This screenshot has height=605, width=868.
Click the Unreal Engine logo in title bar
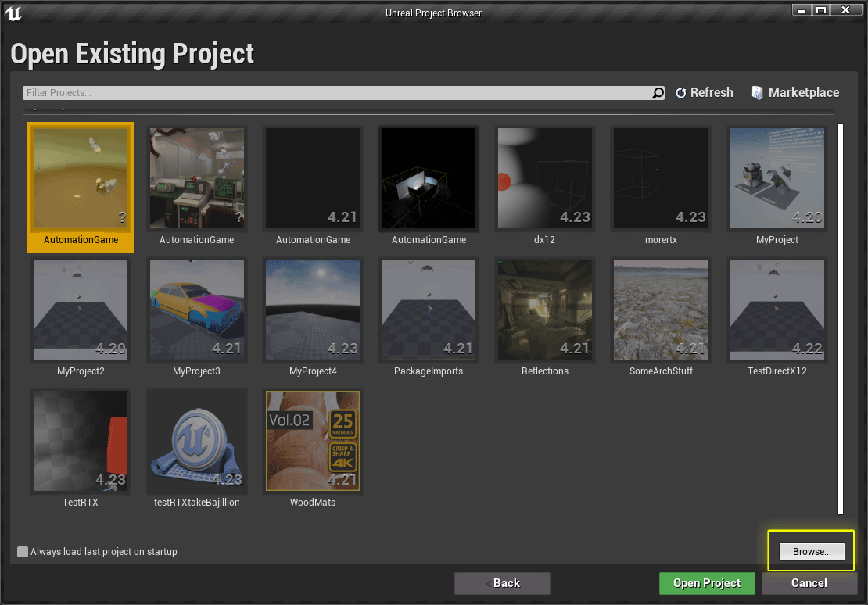[13, 13]
